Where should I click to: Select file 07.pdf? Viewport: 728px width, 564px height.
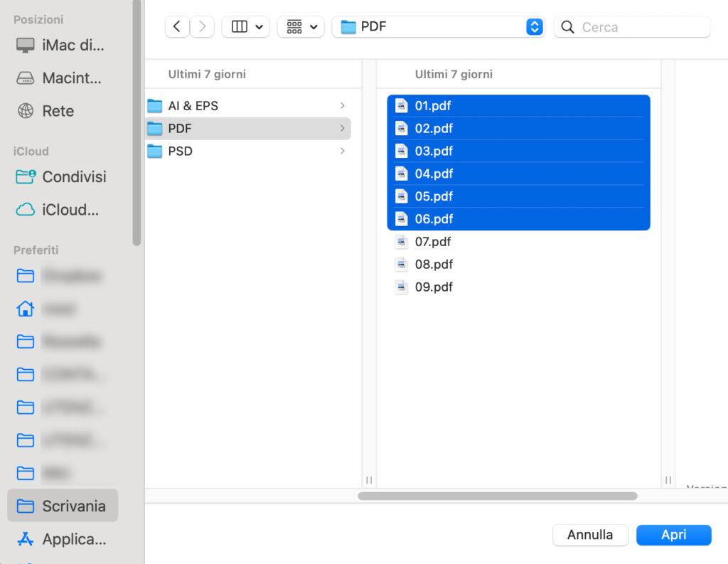[518, 242]
